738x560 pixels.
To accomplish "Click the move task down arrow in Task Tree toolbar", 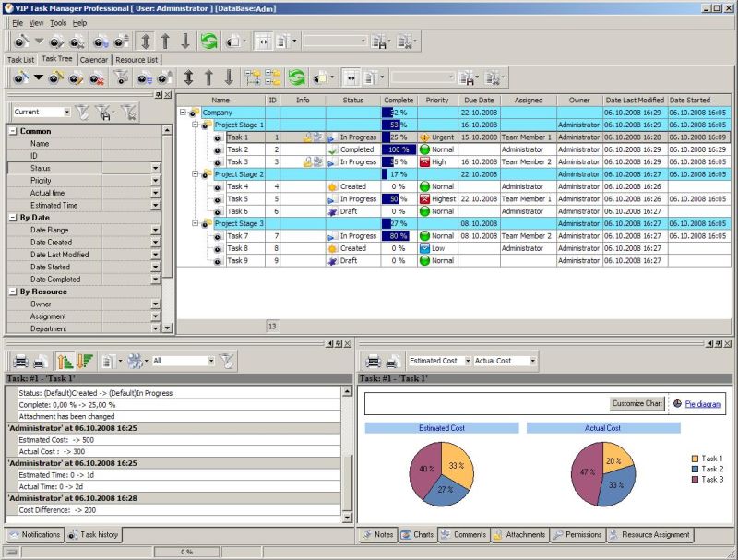I will coord(228,78).
